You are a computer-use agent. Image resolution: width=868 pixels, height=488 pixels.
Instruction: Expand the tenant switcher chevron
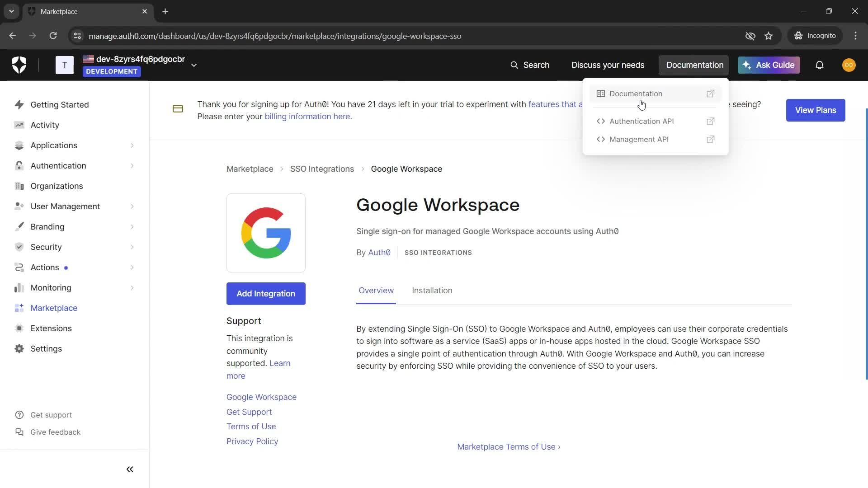(194, 65)
